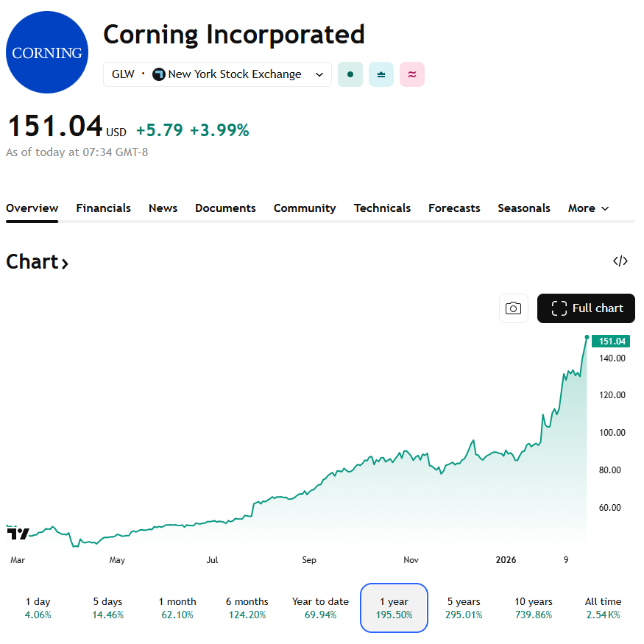This screenshot has width=644, height=644.
Task: Go to the News tab
Action: [x=163, y=208]
